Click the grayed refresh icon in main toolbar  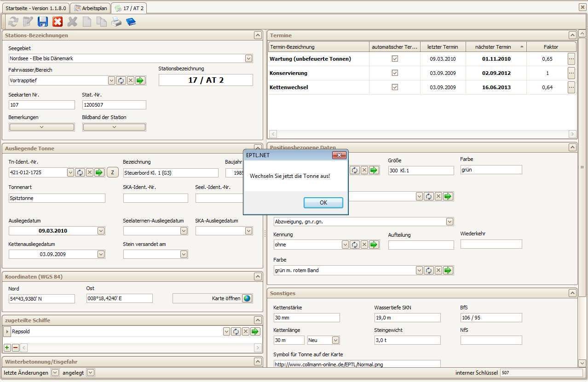(x=13, y=22)
